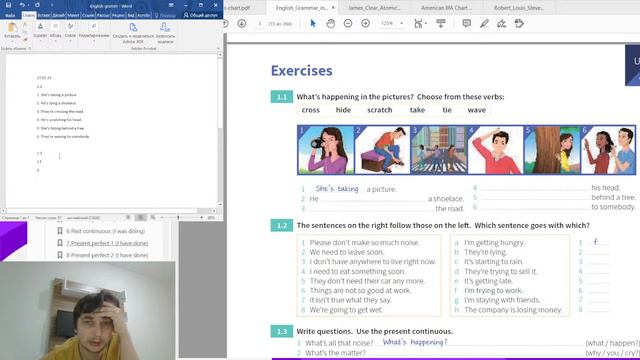This screenshot has width=640, height=360.
Task: Close the English_Grammar_in PDF tab
Action: 333,8
